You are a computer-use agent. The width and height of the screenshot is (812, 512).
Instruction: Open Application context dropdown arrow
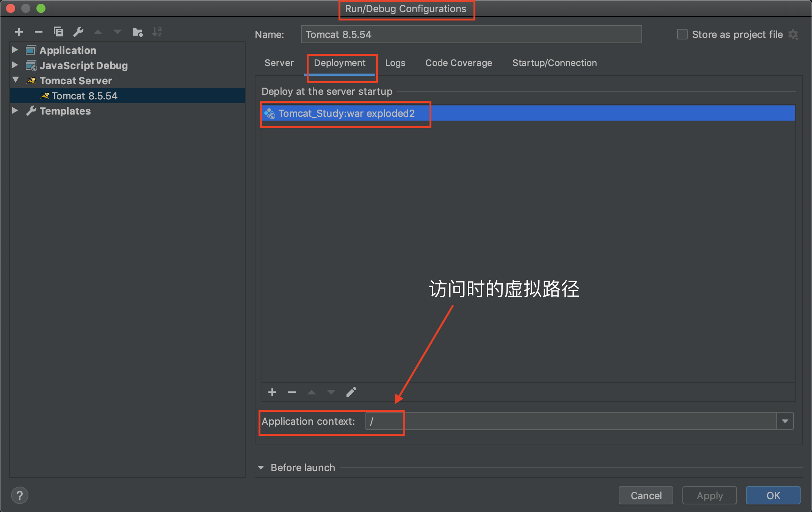pos(785,421)
